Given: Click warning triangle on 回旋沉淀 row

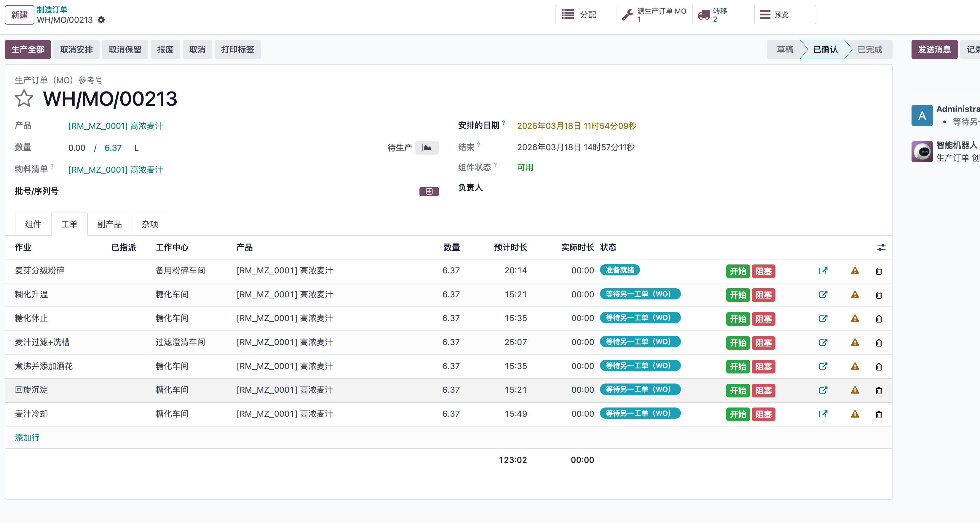Looking at the screenshot, I should pyautogui.click(x=855, y=390).
